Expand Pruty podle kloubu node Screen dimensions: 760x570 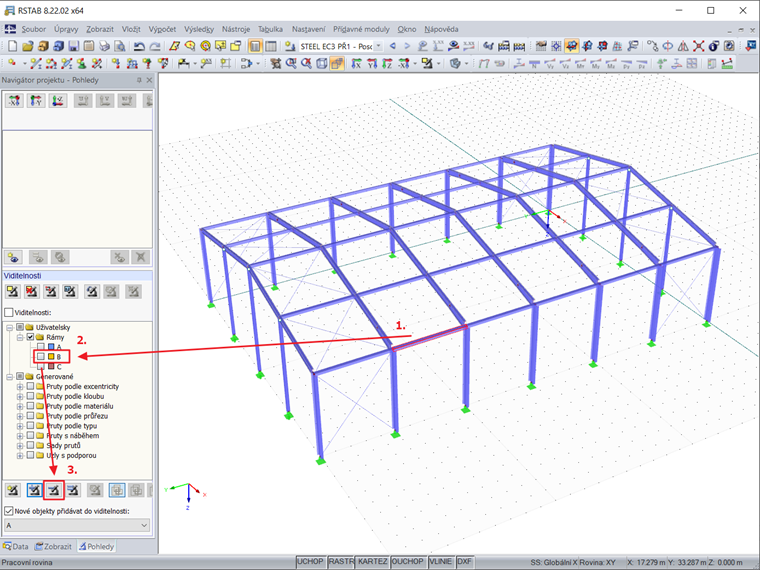20,396
